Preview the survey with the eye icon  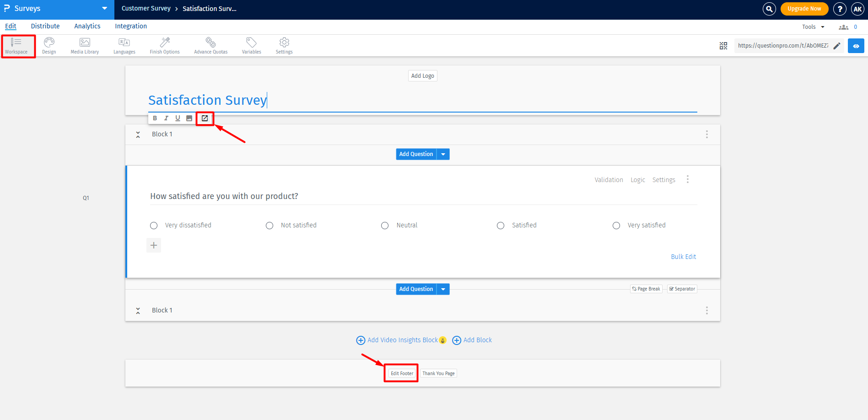[x=856, y=46]
